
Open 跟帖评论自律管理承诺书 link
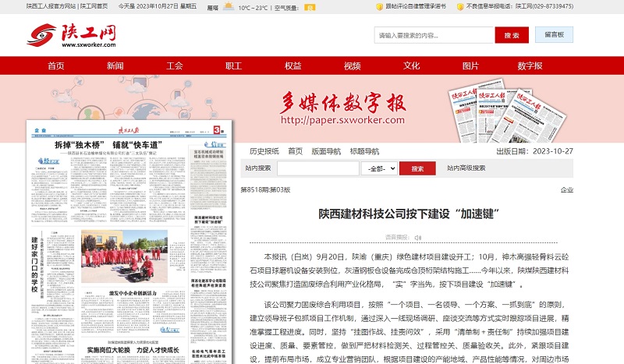[x=416, y=6]
